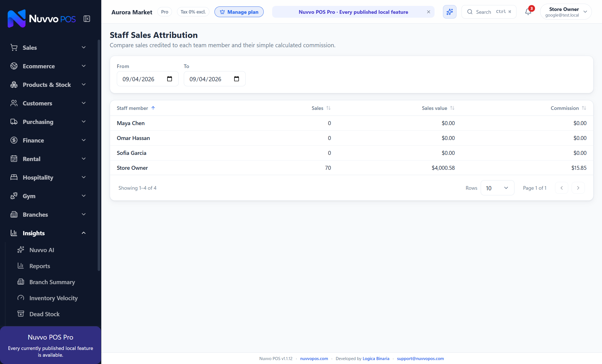Expand the Purchasing menu chevron
The height and width of the screenshot is (364, 602).
coord(84,122)
